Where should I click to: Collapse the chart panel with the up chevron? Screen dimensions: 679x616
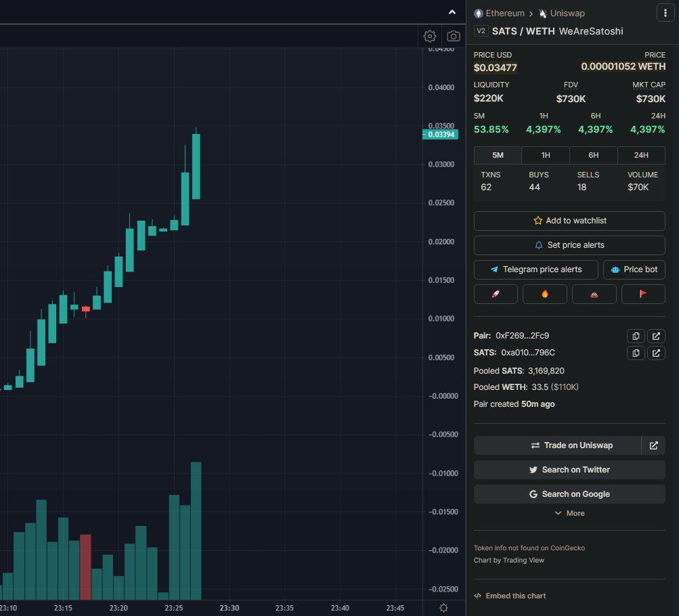(452, 12)
